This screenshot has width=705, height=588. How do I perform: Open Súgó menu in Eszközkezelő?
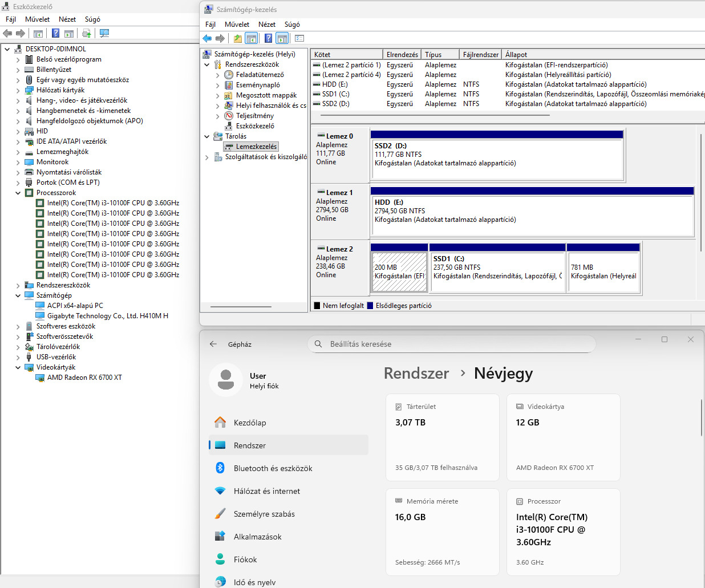(92, 19)
